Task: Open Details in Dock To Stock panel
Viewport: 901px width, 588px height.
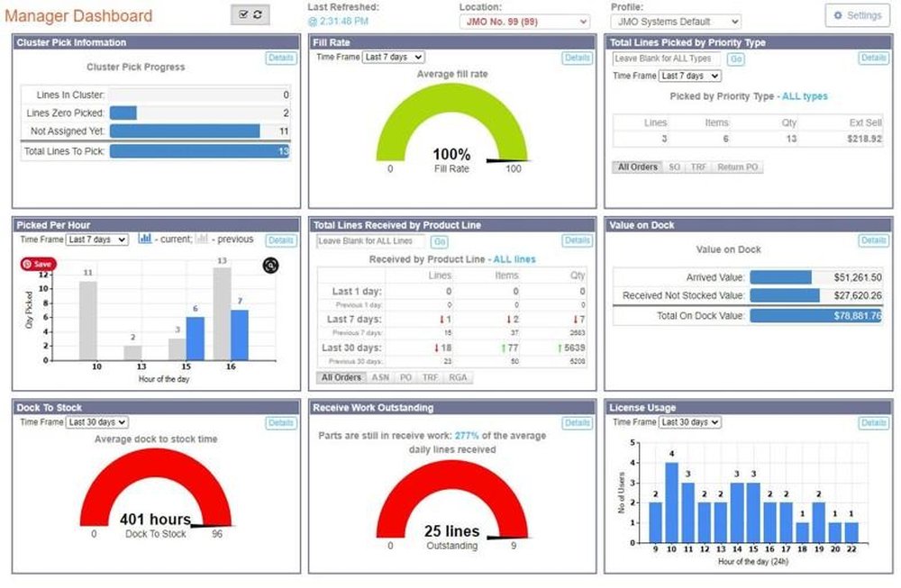Action: click(281, 423)
